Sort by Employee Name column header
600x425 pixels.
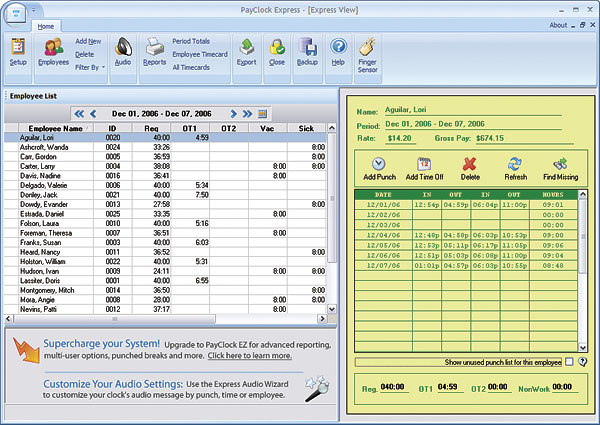click(55, 128)
